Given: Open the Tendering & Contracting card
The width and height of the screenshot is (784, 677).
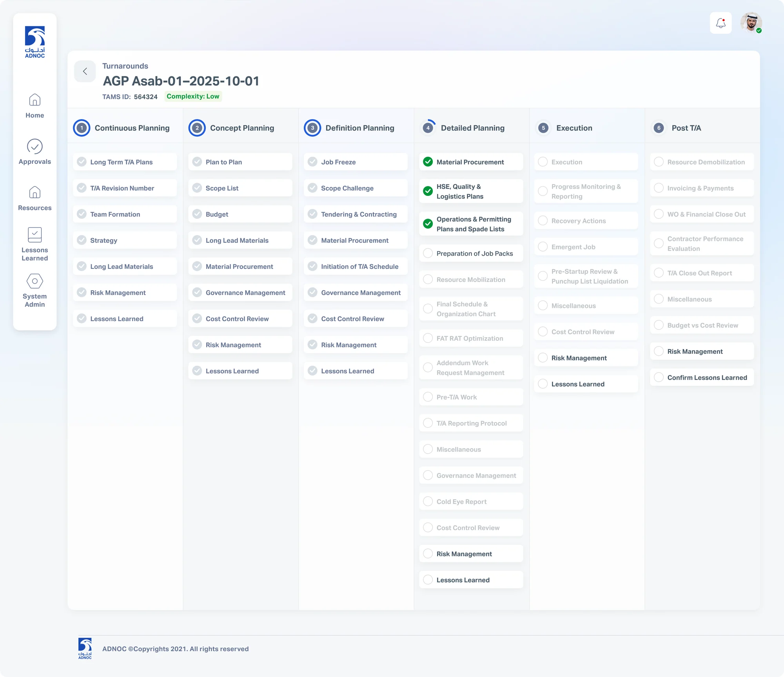Looking at the screenshot, I should click(356, 214).
